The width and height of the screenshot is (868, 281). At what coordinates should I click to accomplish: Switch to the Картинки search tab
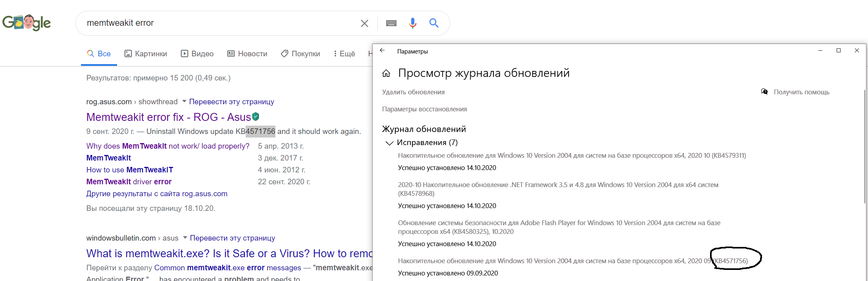point(146,54)
